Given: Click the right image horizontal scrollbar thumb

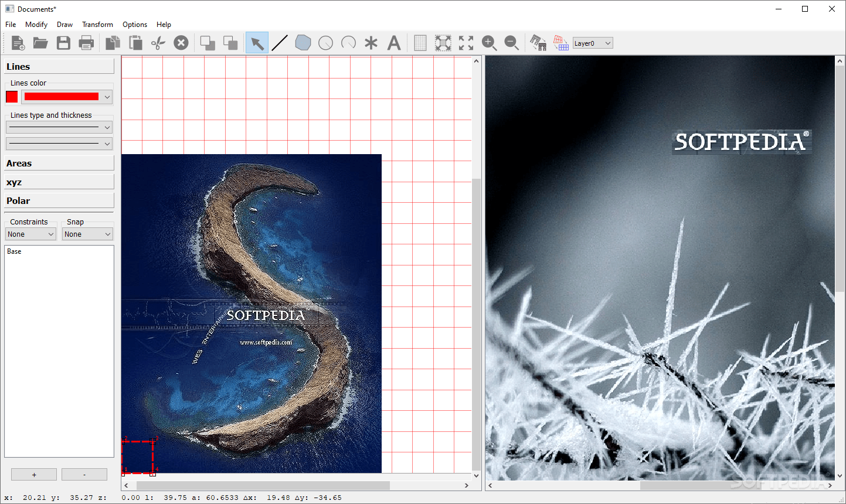Looking at the screenshot, I should pos(733,485).
